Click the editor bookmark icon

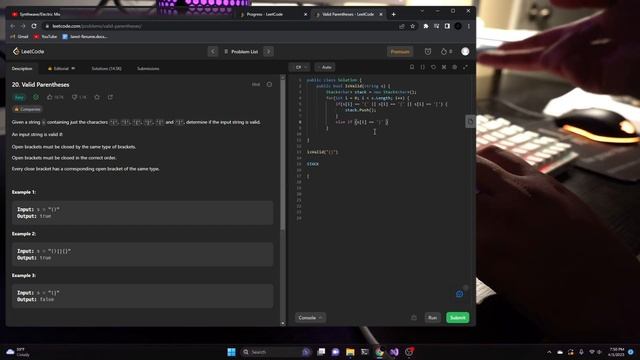click(x=412, y=67)
